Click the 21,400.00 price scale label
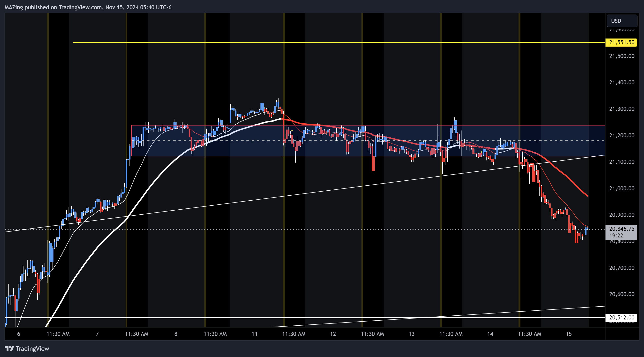Viewport: 644px width, 357px height. click(621, 82)
